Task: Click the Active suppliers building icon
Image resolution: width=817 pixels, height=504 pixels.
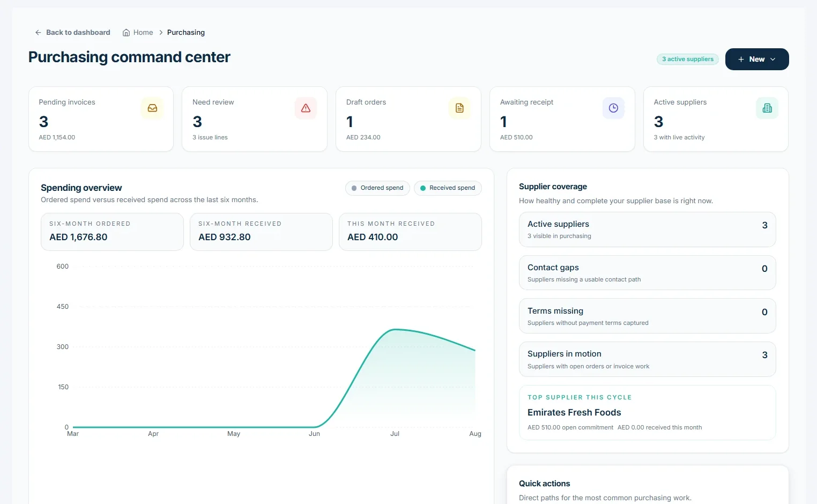Action: coord(767,108)
